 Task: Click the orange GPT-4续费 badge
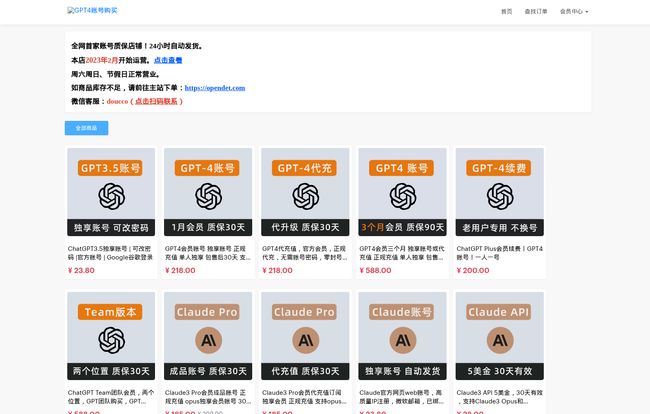click(499, 168)
